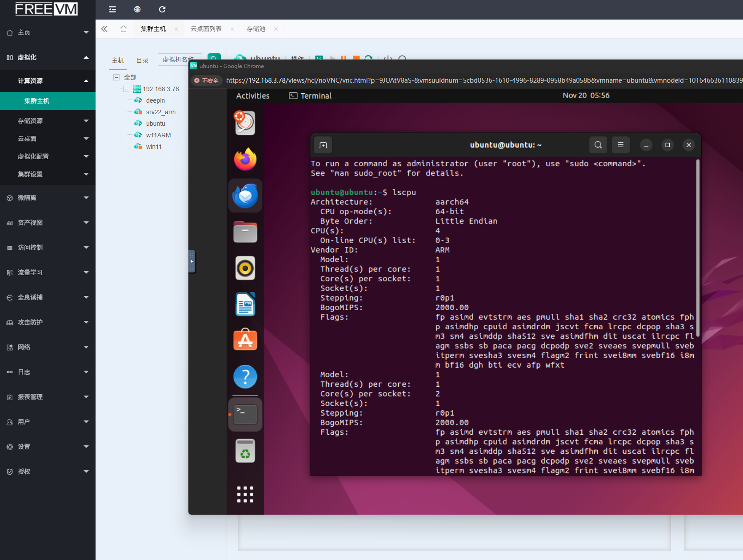Screen dimensions: 743x560
Task: Switch to the 存储池 tab
Action: point(256,29)
